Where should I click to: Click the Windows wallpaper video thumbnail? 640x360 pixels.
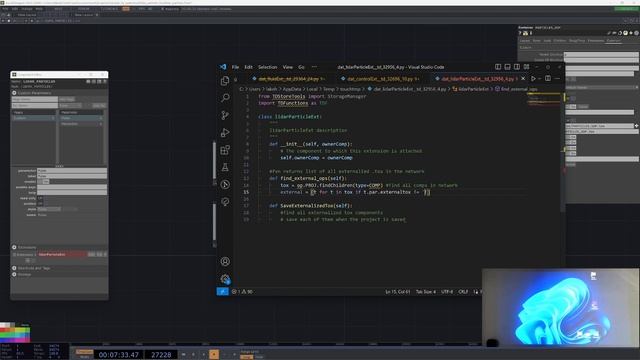coord(560,307)
